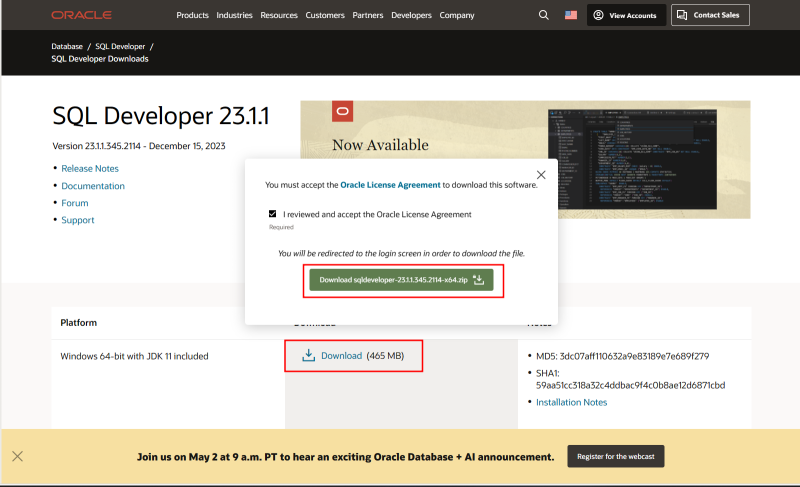Go to SQL Developer breadcrumb

click(x=120, y=46)
